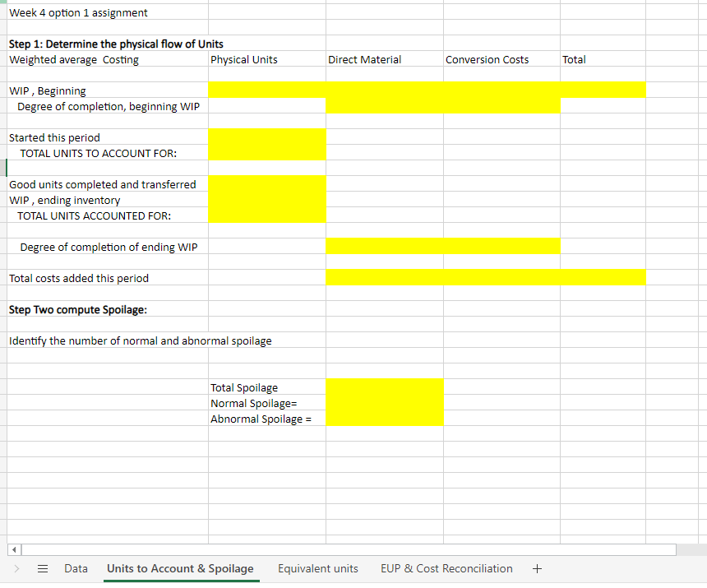Viewport: 707px width, 588px height.
Task: Select the 'Started this period' cell
Action: point(108,137)
